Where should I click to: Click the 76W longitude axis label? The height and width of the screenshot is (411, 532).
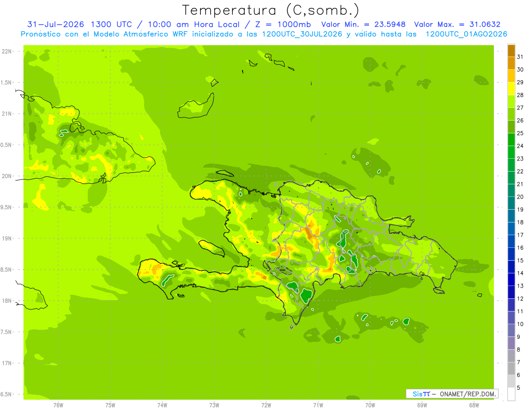(x=58, y=405)
